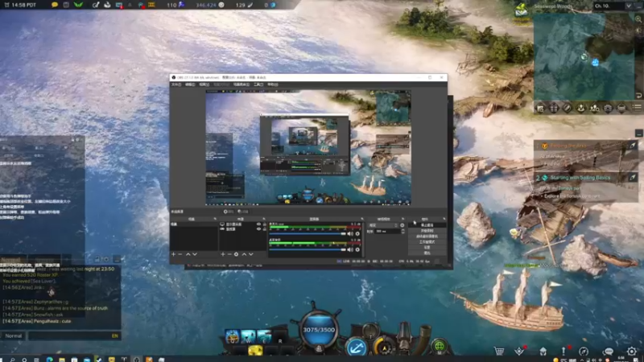Move the scene up with the OBS Scenes panel up arrow

pos(188,254)
